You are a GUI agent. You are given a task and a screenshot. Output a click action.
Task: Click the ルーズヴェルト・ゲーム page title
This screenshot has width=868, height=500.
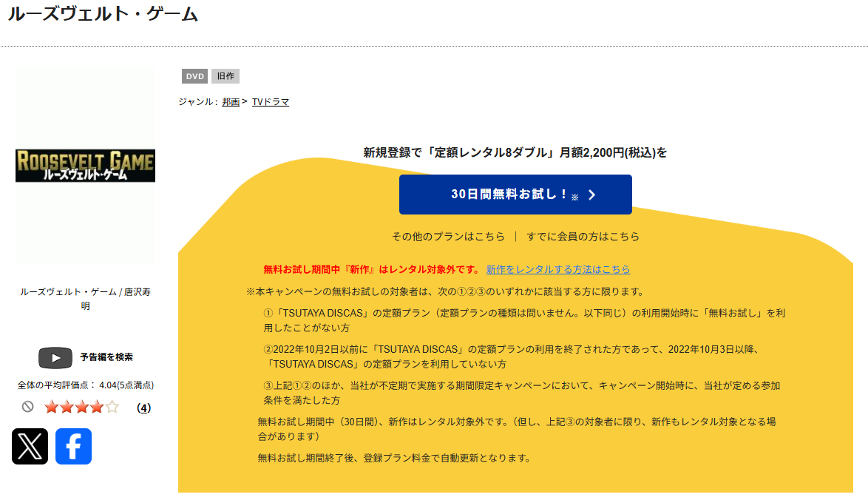tap(103, 14)
